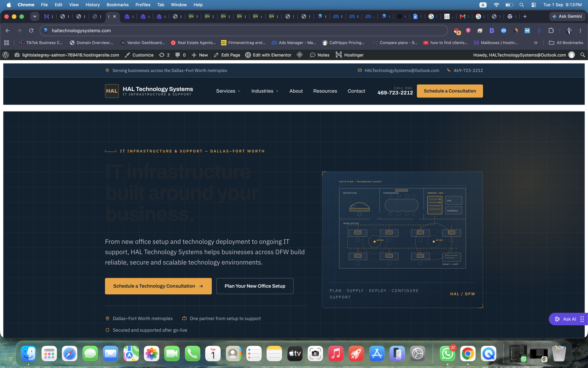Open the tab search dropdown arrow
The image size is (588, 368).
(x=35, y=16)
